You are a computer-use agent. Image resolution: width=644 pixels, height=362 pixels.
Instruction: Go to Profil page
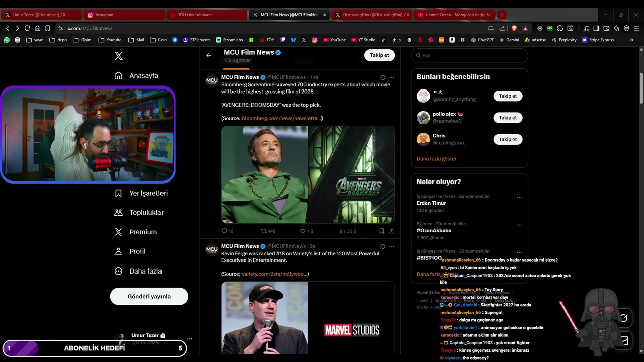tap(130, 251)
